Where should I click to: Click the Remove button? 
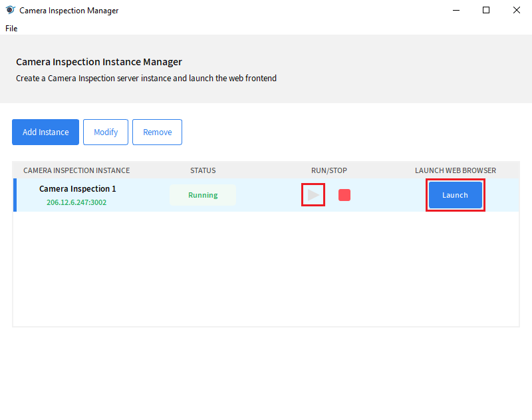[157, 132]
